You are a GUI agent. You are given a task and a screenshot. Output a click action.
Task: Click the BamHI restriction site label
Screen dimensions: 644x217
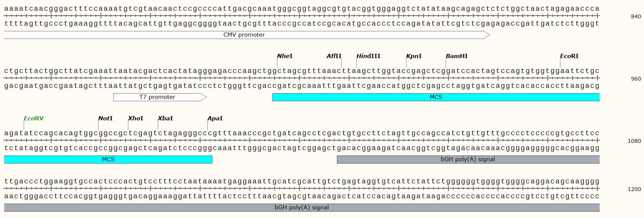tap(456, 56)
